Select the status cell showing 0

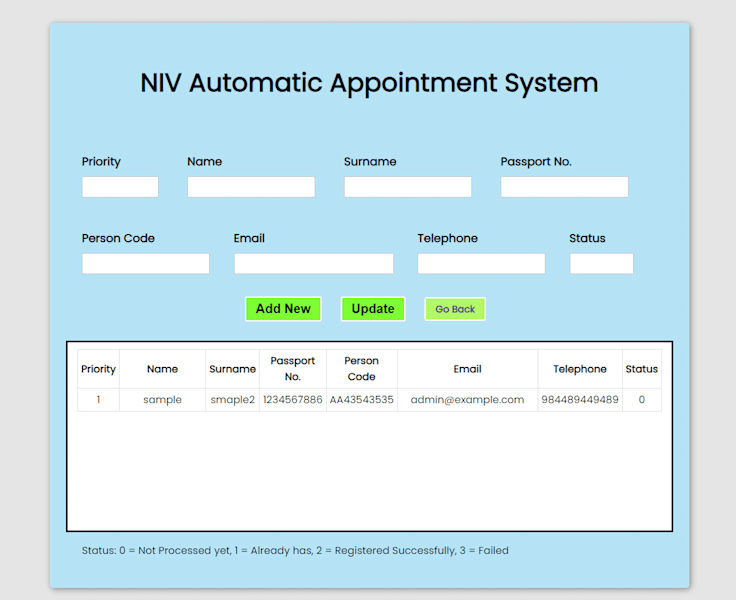(642, 400)
